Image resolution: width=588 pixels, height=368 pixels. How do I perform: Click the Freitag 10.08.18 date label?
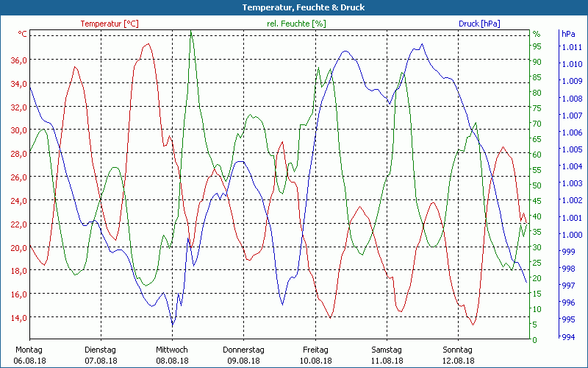click(x=315, y=355)
